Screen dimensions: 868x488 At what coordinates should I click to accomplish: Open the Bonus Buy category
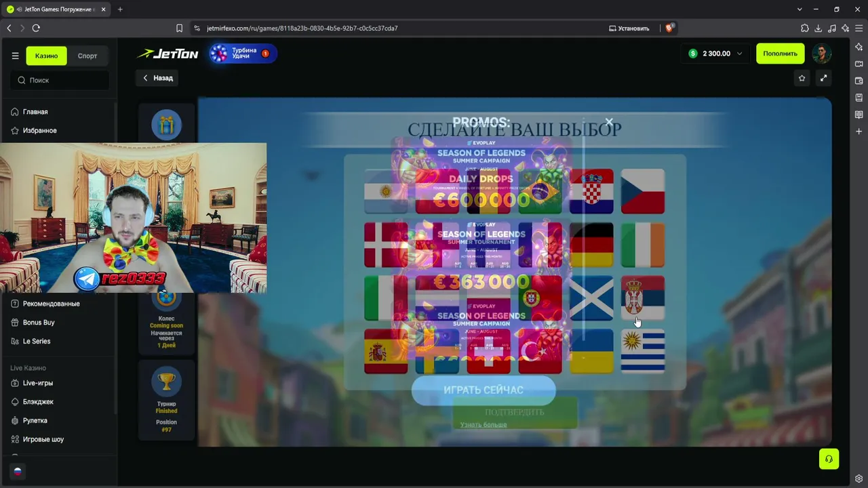click(x=39, y=323)
